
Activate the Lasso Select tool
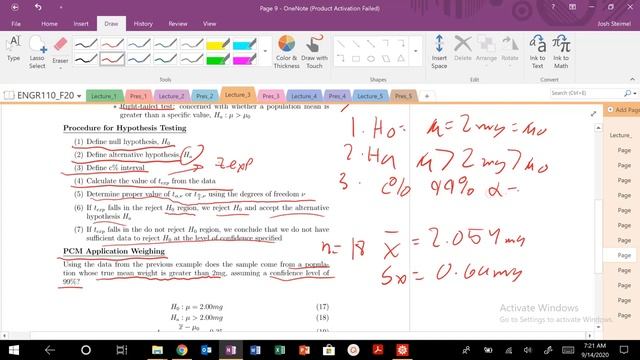coord(37,52)
